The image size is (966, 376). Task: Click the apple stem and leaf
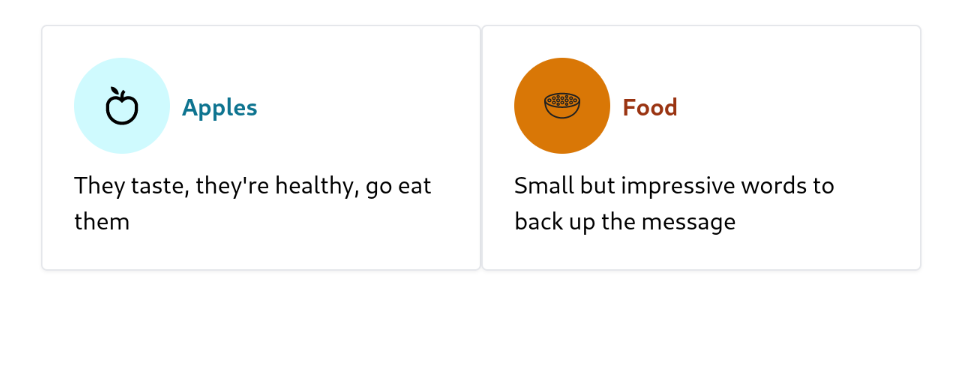(117, 92)
